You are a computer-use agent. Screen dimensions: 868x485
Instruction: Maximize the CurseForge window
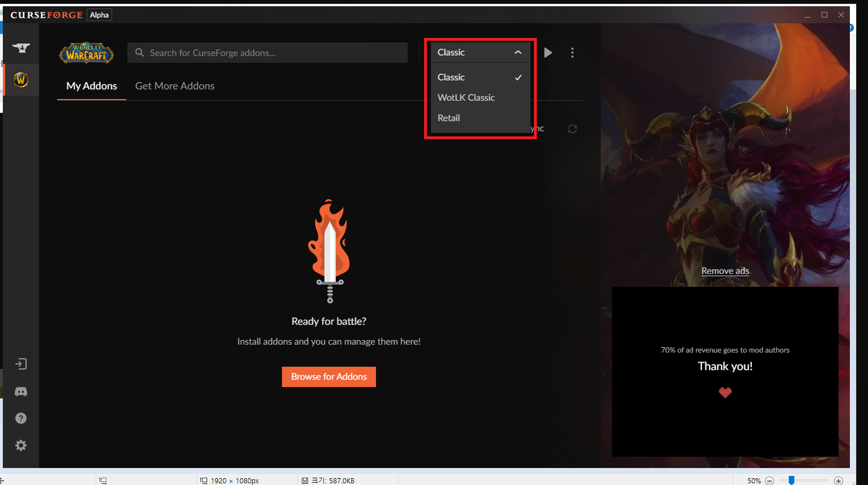tap(824, 15)
